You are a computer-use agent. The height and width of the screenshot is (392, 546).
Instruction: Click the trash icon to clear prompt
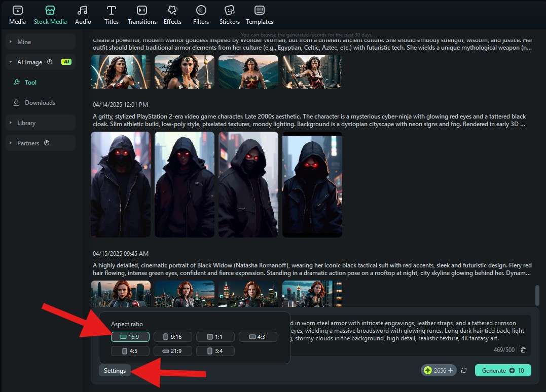(x=523, y=350)
